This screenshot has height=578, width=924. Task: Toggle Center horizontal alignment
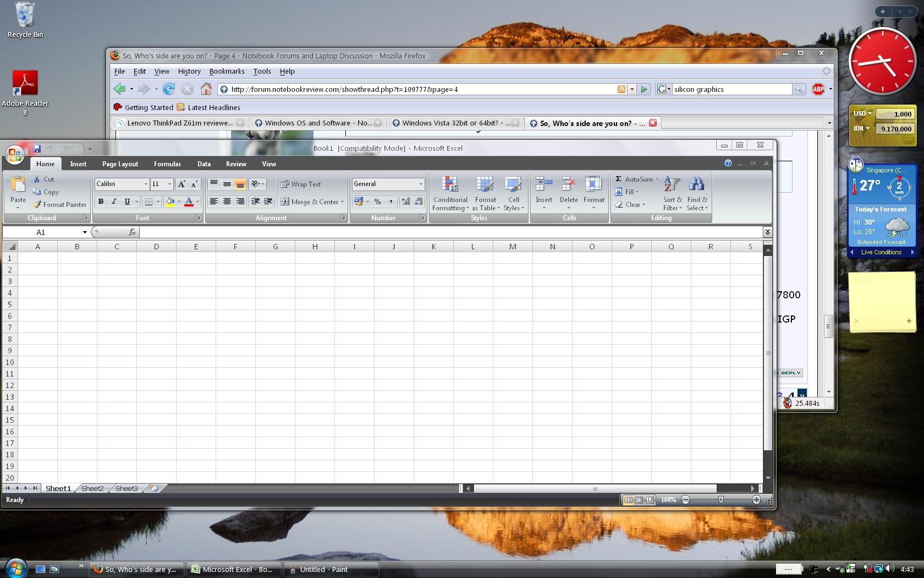coord(227,202)
